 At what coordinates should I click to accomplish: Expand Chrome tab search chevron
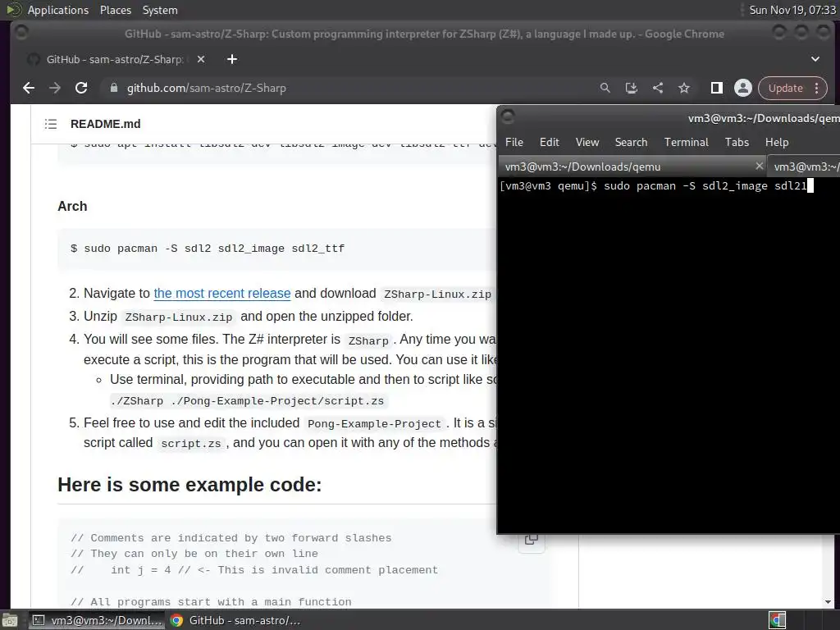pos(815,59)
